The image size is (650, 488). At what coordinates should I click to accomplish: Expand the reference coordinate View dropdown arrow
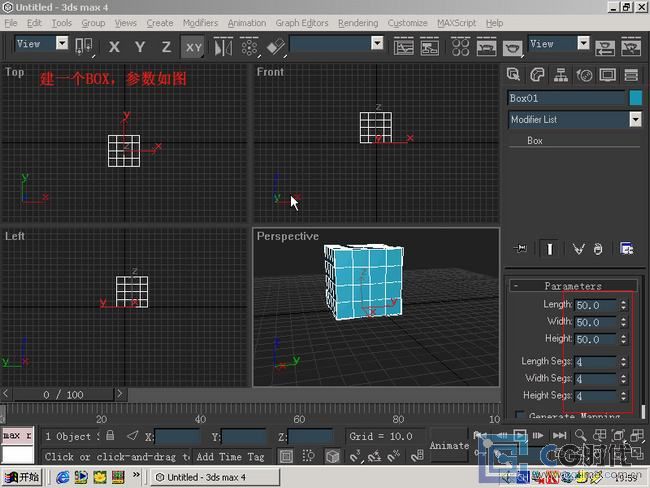coord(62,43)
